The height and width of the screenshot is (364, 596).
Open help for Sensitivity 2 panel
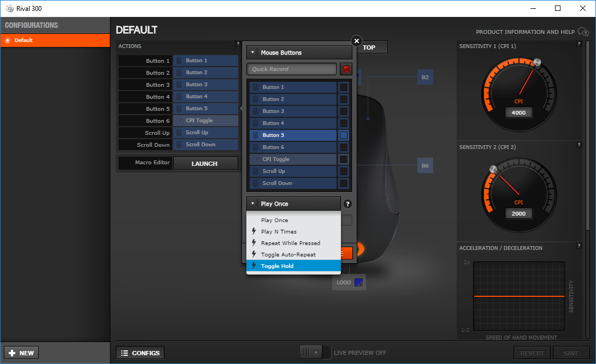(x=579, y=145)
